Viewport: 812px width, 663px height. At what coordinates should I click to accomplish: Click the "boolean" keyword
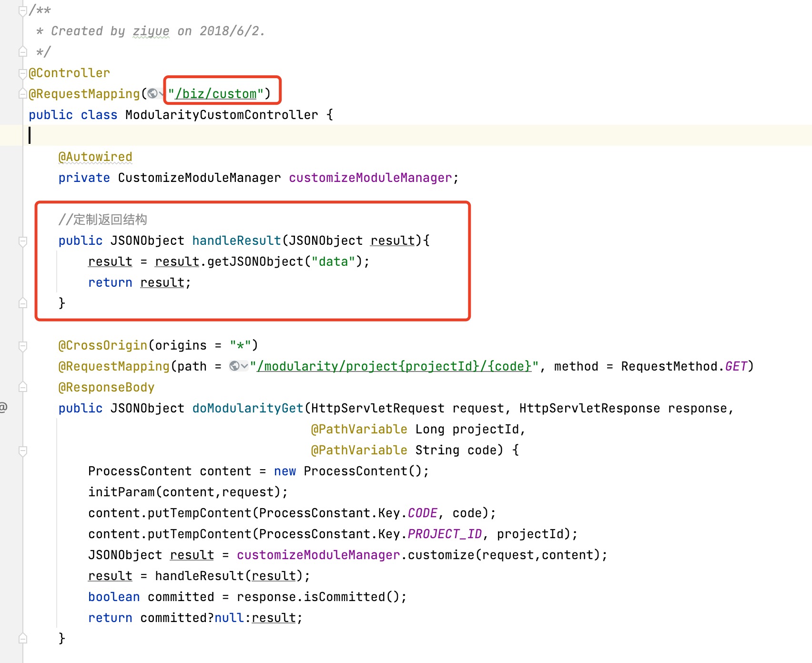click(x=114, y=597)
